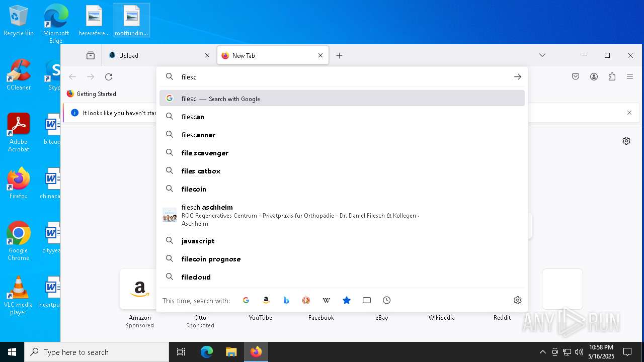Open the volume control in the tray
The width and height of the screenshot is (644, 362).
[x=579, y=352]
